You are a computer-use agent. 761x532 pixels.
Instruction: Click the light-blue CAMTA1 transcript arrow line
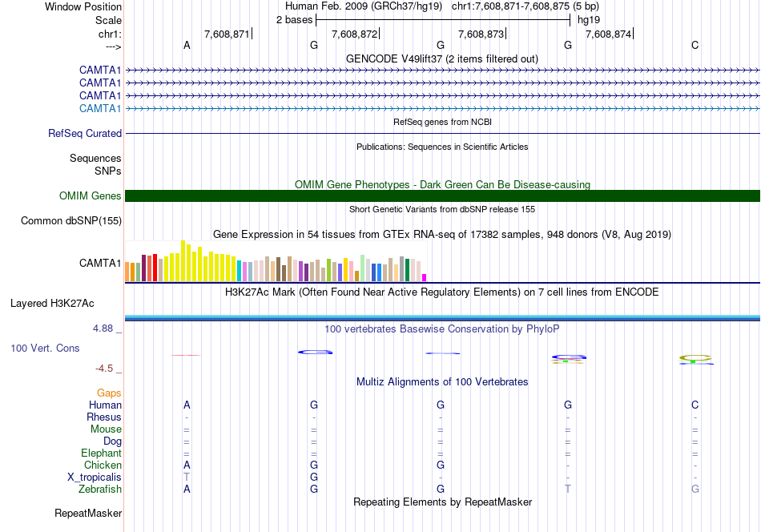click(x=442, y=109)
